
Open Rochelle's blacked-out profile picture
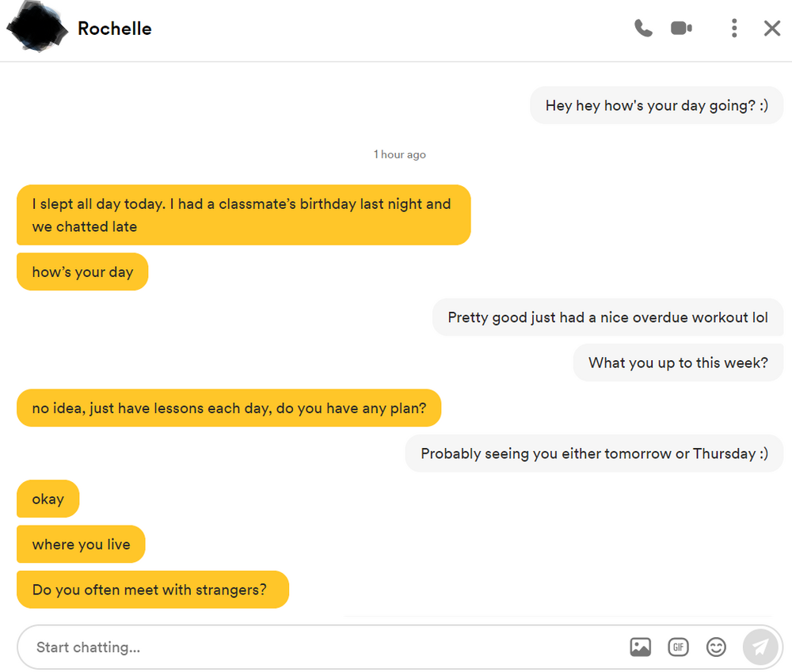(x=36, y=26)
